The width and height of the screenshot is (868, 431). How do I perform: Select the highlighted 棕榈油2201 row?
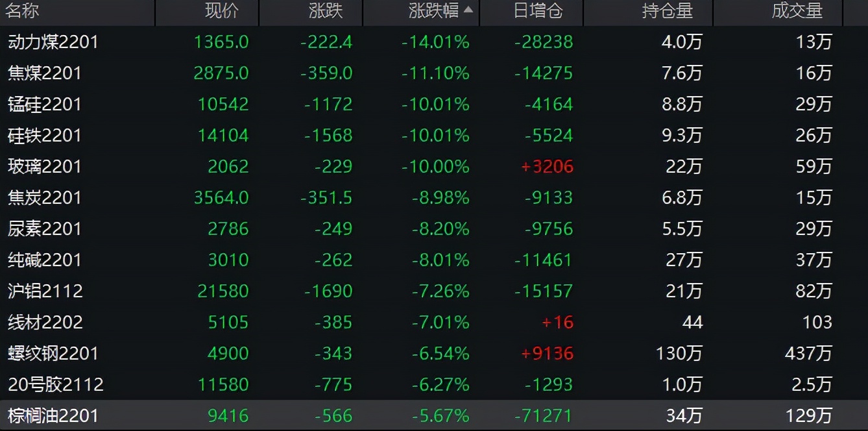tap(53, 415)
